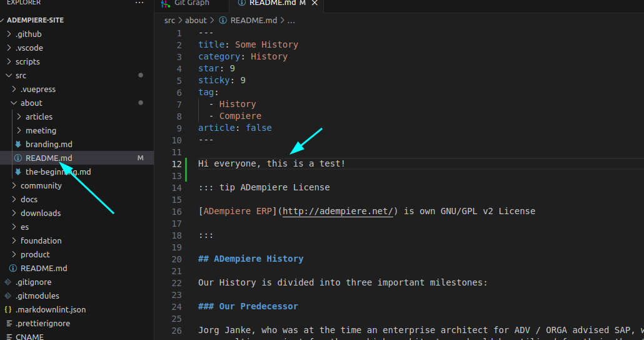The width and height of the screenshot is (644, 340).
Task: Switch to the Git Graph tab
Action: coord(191,3)
